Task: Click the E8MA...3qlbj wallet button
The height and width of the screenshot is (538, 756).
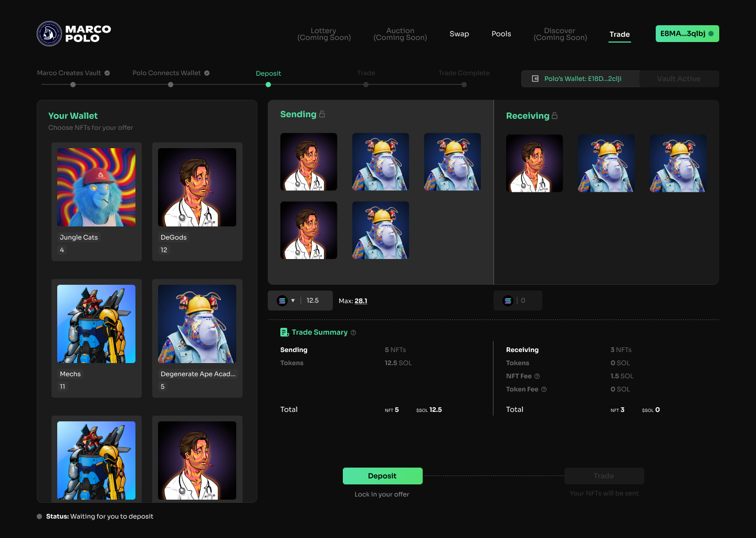Action: [687, 33]
